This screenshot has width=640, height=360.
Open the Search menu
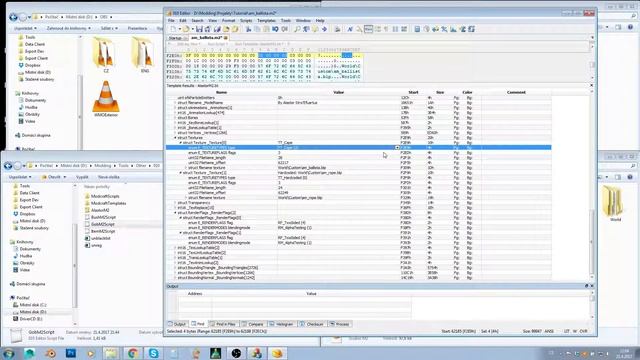pos(197,20)
